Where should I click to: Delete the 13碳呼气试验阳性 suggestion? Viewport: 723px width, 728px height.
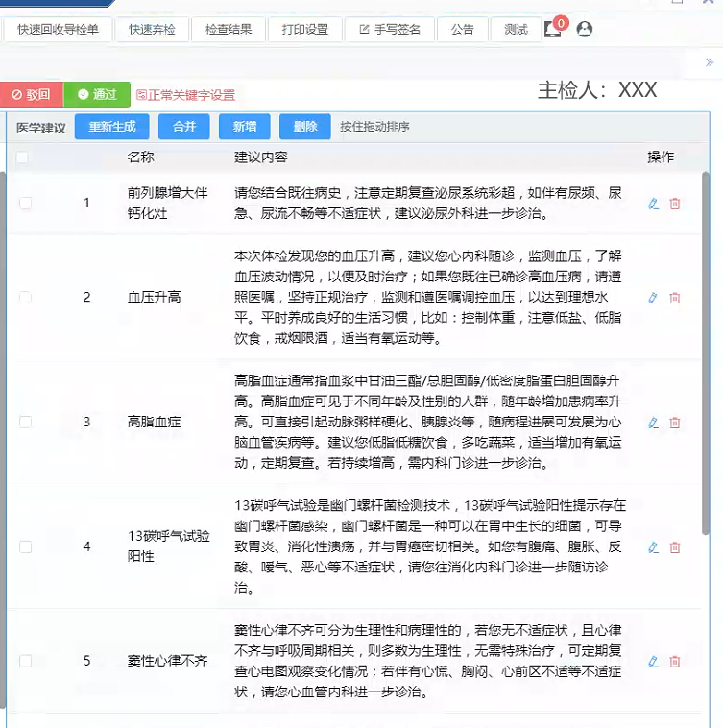(x=675, y=547)
